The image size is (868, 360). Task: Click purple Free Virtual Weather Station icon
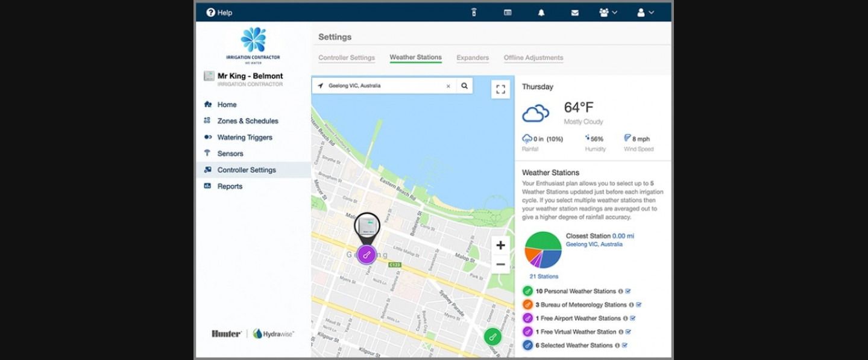click(x=527, y=332)
